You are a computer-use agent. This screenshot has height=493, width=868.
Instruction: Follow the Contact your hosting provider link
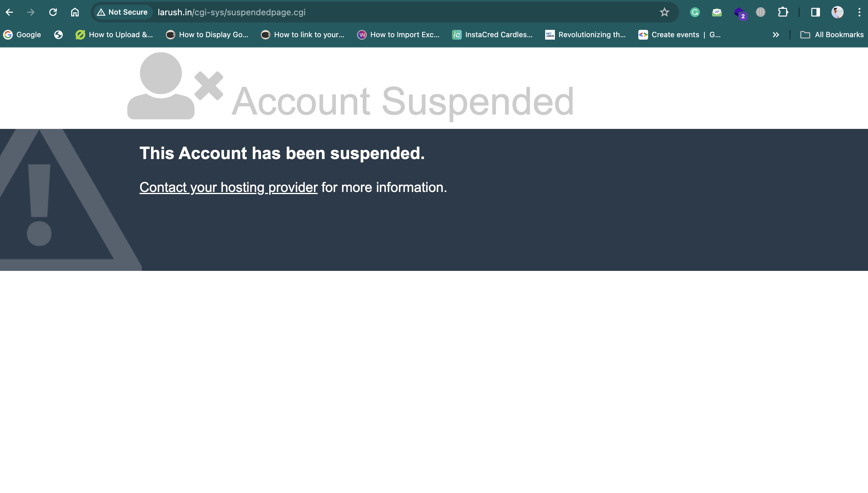coord(228,187)
